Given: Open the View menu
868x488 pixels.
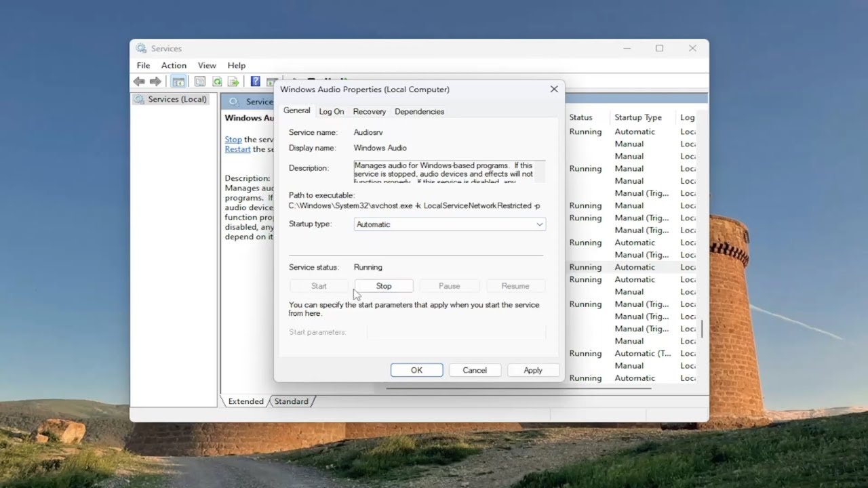Looking at the screenshot, I should pyautogui.click(x=207, y=65).
